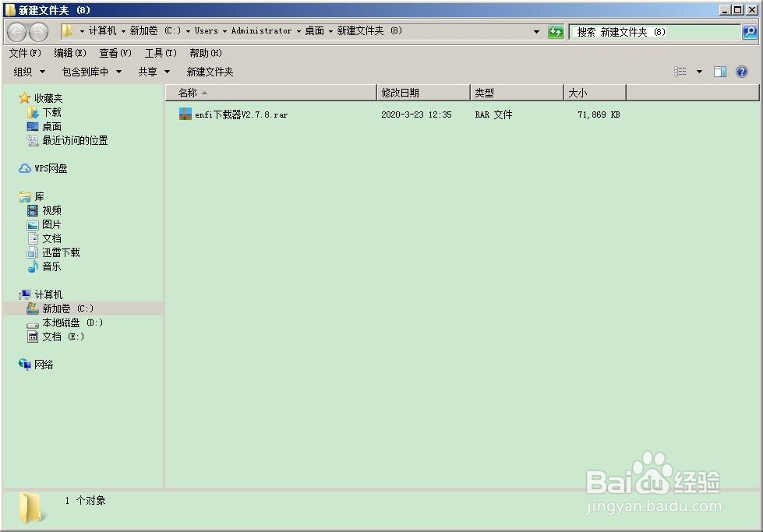The image size is (763, 532).
Task: Click the search 新建文件夹 (8) input field
Action: (x=655, y=32)
